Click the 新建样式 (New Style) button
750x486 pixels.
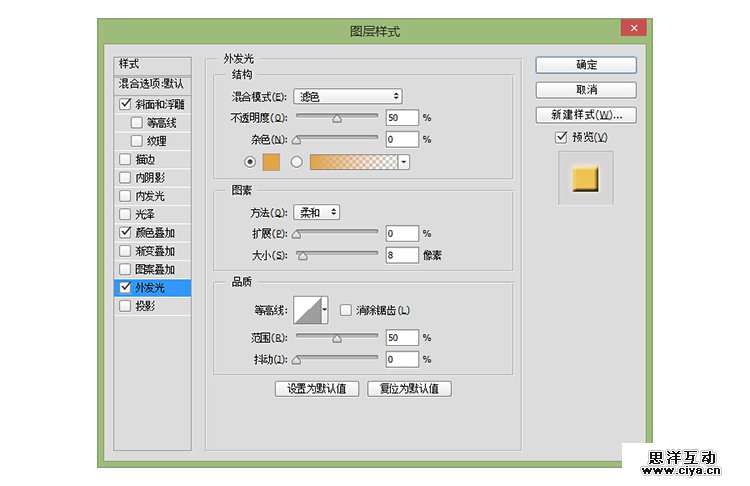click(585, 114)
